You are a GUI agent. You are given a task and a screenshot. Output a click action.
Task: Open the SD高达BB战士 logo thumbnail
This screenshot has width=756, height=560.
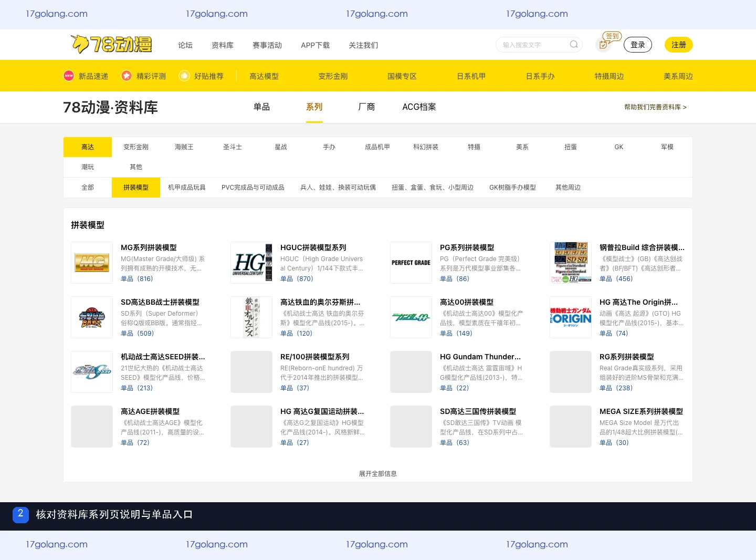[92, 317]
